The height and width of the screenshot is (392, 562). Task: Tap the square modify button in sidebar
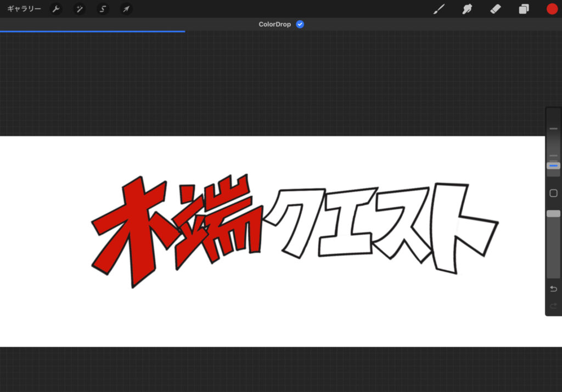point(553,194)
